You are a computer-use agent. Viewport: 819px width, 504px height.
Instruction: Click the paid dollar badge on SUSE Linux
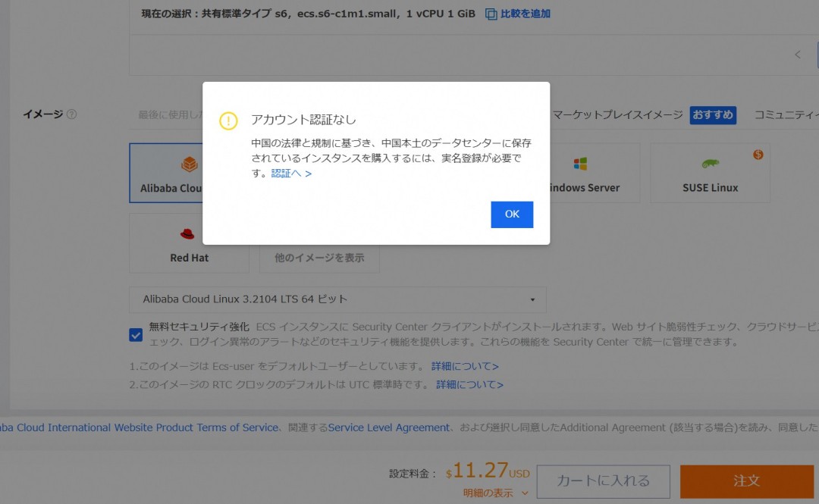[758, 154]
